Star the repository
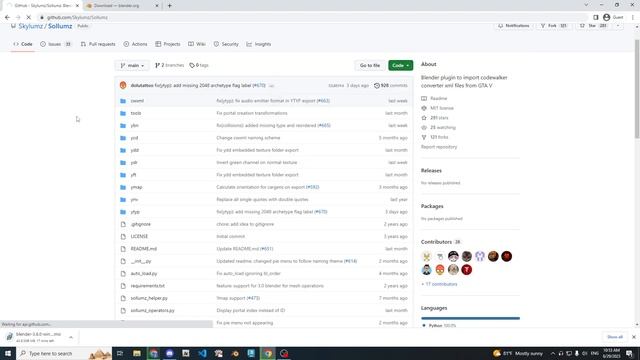This screenshot has width=640, height=360. tap(593, 26)
